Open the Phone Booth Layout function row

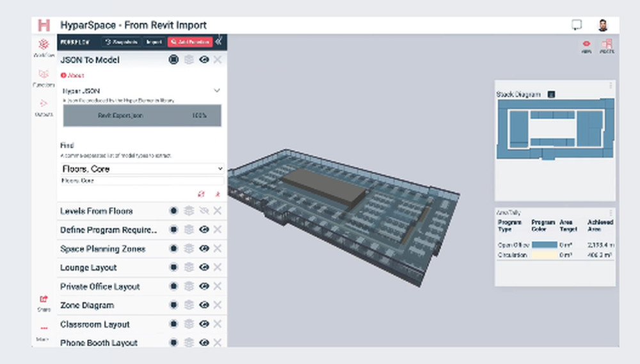pyautogui.click(x=142, y=342)
